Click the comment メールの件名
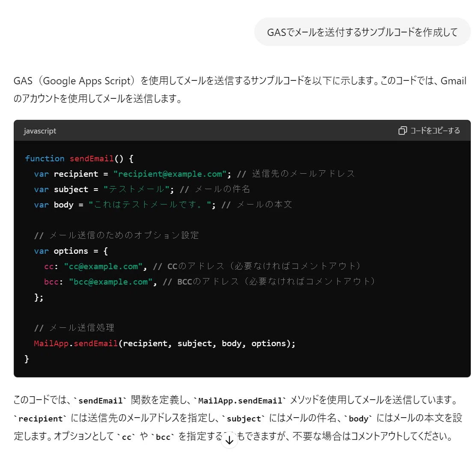 (215, 190)
